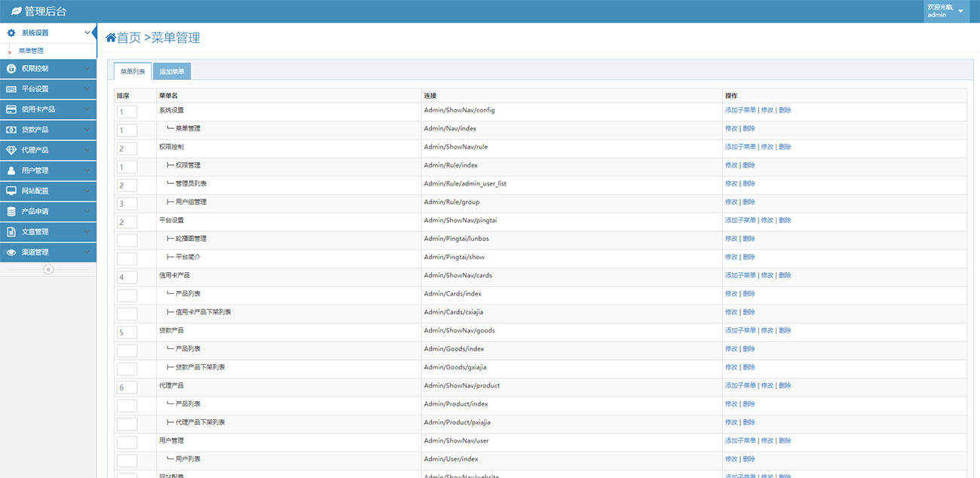Click 首页 in the breadcrumb
The width and height of the screenshot is (980, 478).
point(129,38)
